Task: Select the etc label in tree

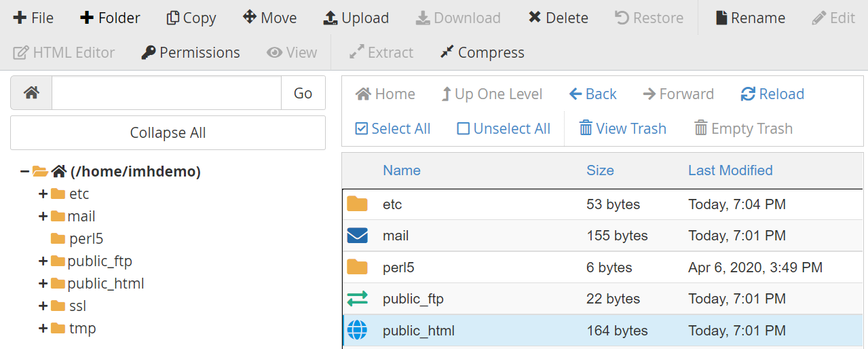Action: click(79, 194)
